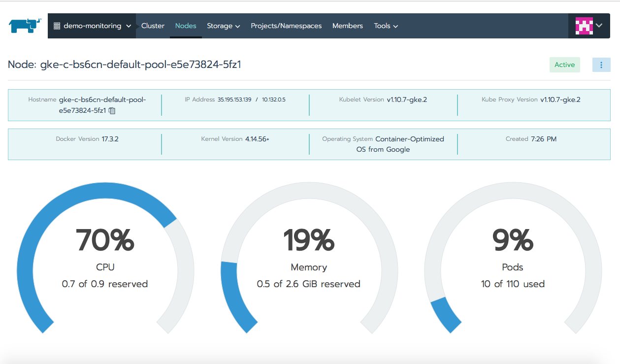Click the Active status badge
The width and height of the screenshot is (620, 364).
[565, 65]
